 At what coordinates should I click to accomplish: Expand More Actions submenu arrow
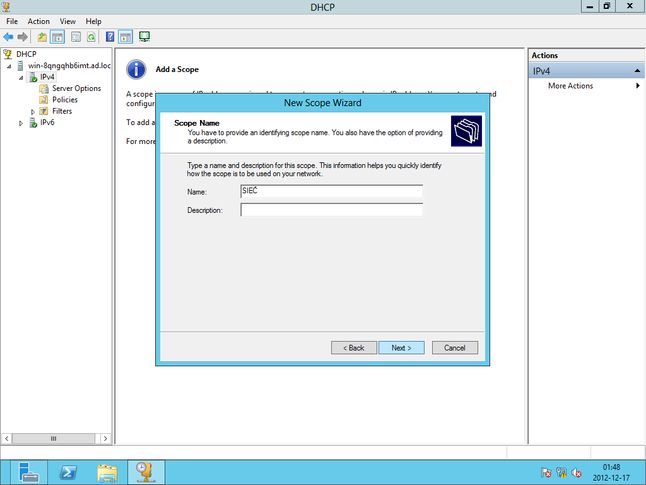[x=637, y=86]
